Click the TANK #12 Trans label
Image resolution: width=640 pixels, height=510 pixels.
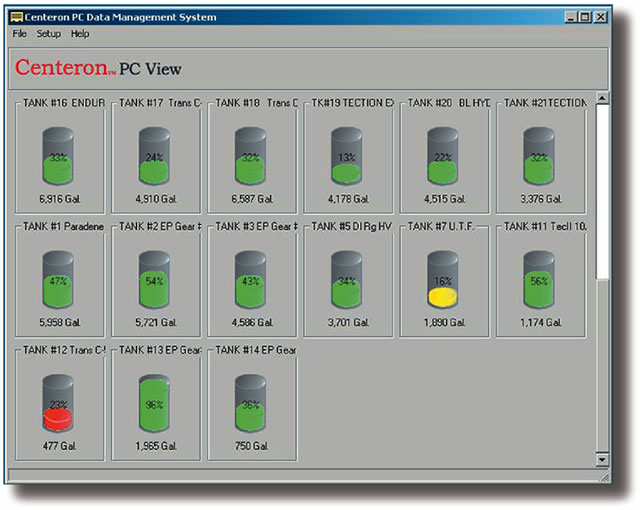64,350
